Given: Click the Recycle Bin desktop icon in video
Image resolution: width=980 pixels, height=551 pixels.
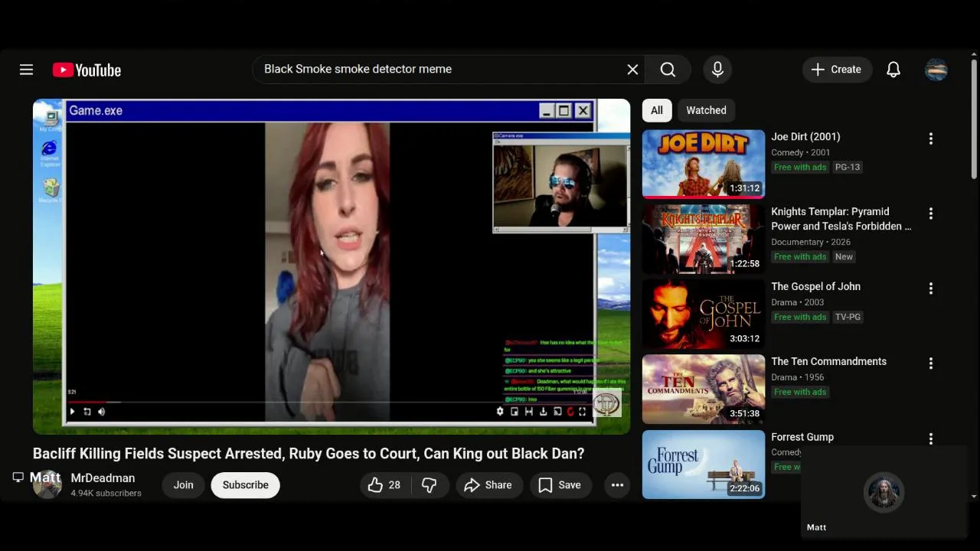Looking at the screenshot, I should click(x=51, y=191).
